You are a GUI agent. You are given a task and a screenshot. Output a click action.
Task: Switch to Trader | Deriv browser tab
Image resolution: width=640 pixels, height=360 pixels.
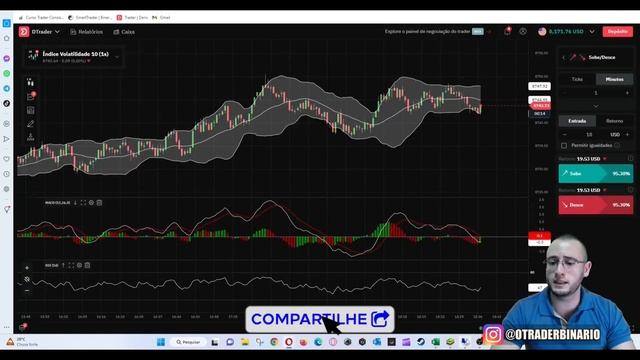[132, 18]
